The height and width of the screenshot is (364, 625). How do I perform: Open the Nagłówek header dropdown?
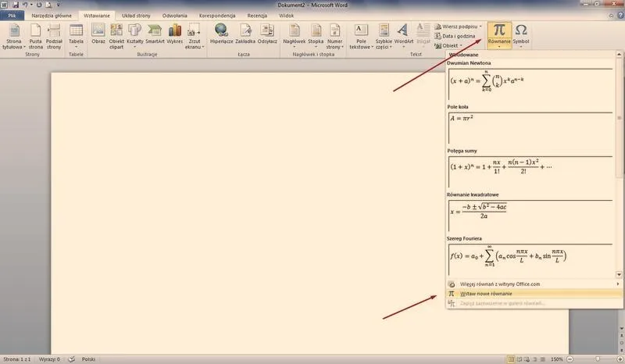tap(295, 36)
